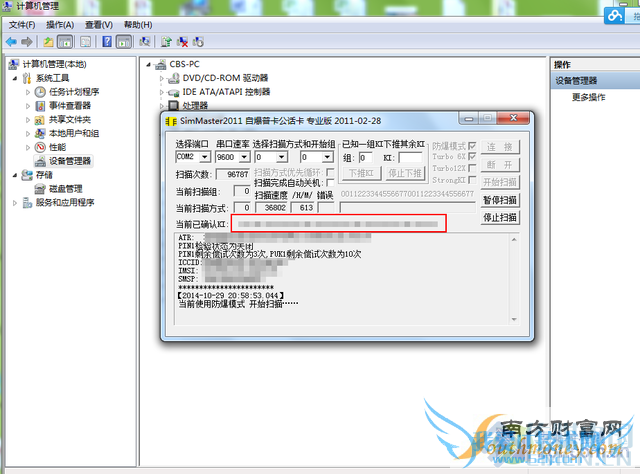Select 事件查看器 in the left tree
The image size is (640, 474).
[x=70, y=106]
